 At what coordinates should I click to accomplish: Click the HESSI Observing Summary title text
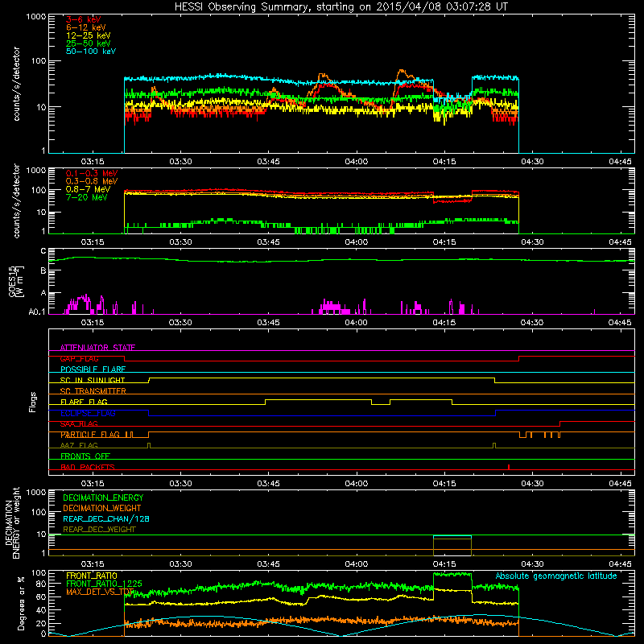point(341,7)
